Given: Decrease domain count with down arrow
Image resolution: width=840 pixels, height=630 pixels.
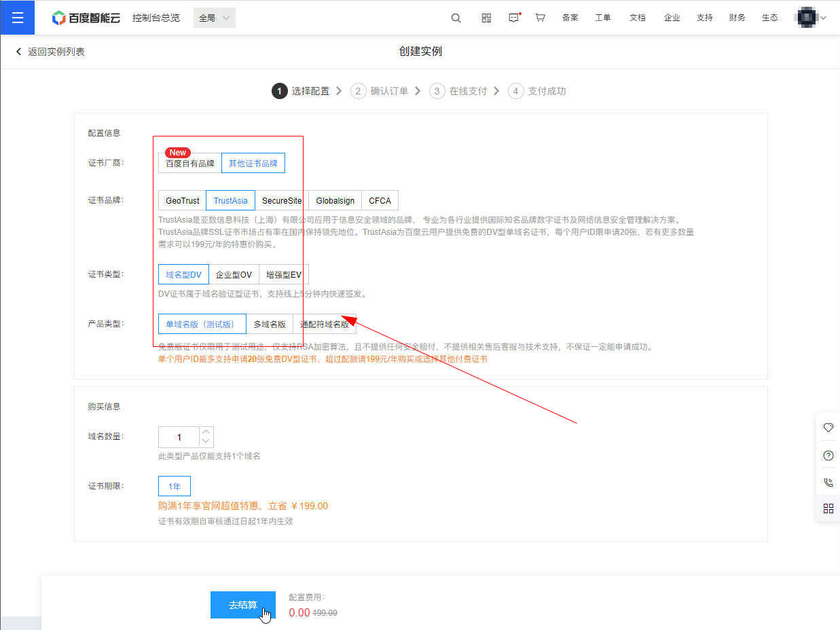Looking at the screenshot, I should pyautogui.click(x=206, y=442).
